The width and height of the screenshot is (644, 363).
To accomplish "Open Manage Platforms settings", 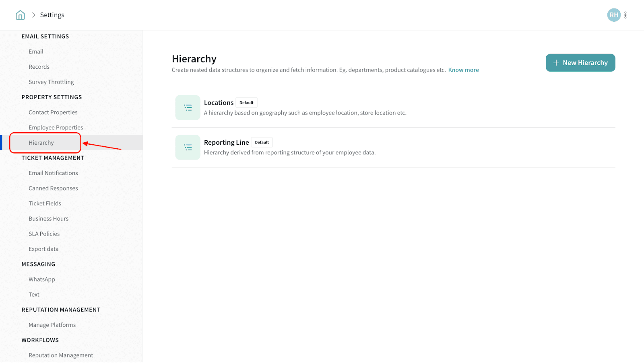I will 52,325.
